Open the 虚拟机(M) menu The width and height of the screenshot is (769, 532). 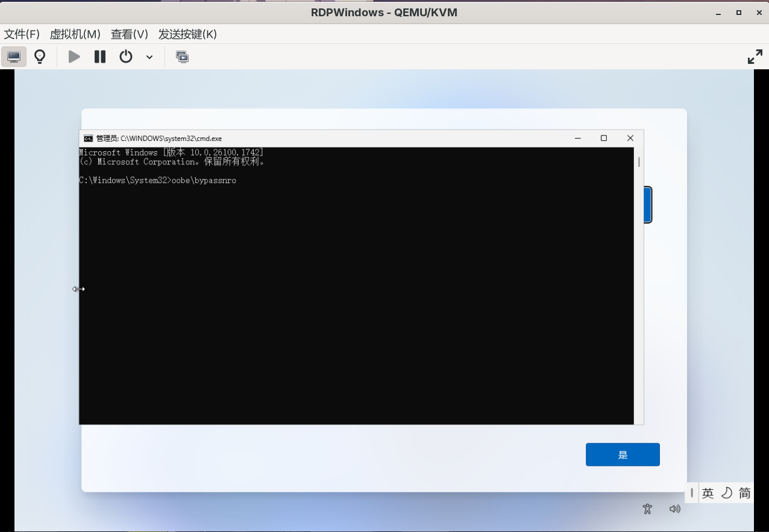75,34
